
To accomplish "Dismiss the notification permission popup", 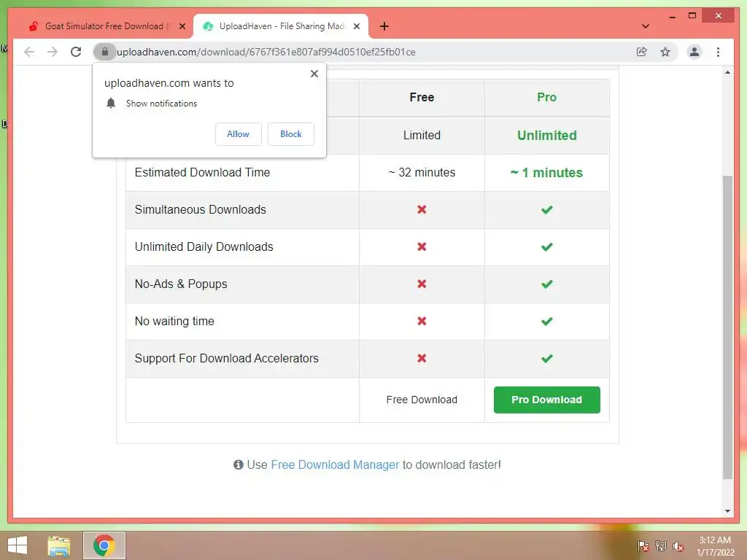I will click(x=314, y=74).
